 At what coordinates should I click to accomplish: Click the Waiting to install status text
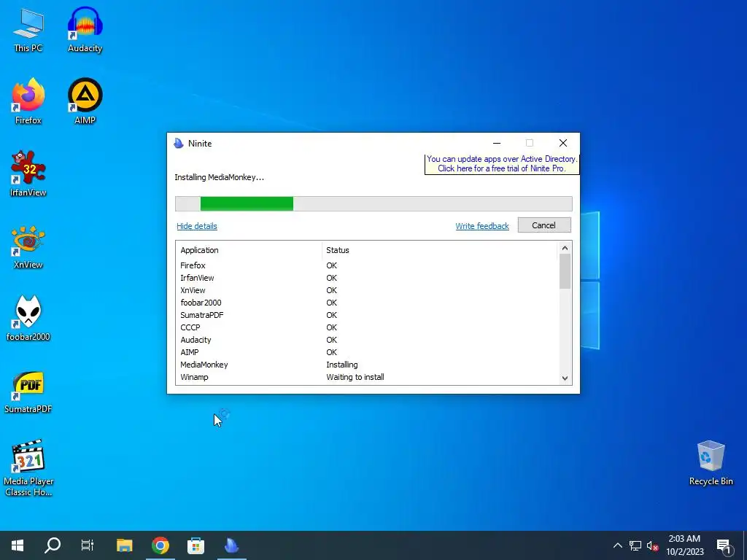tap(355, 377)
